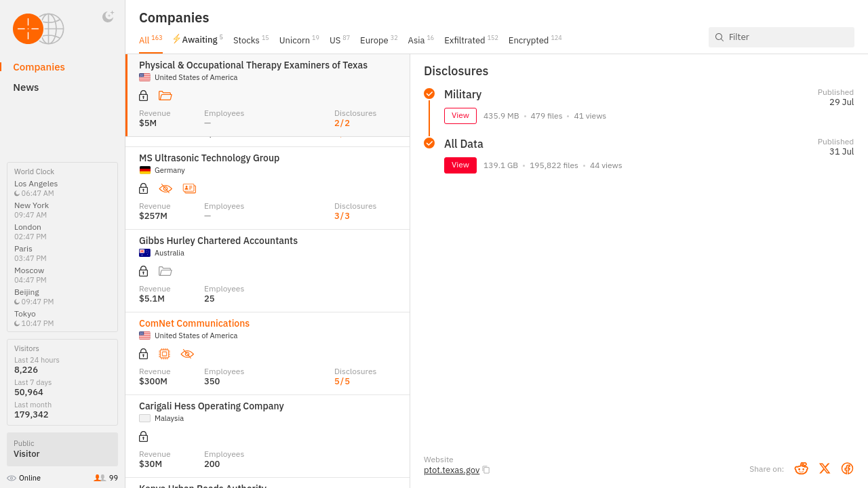Share on Facebook icon

[847, 468]
